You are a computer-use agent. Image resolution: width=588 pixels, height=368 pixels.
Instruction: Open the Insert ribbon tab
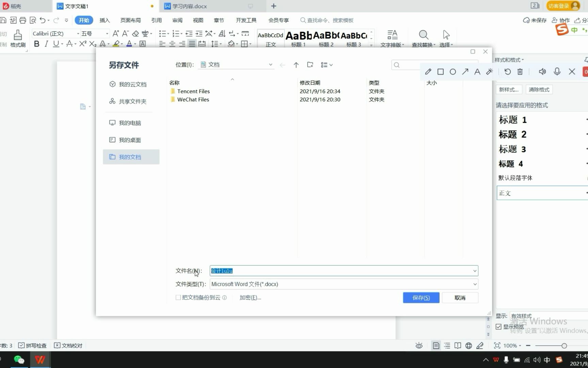coord(104,20)
